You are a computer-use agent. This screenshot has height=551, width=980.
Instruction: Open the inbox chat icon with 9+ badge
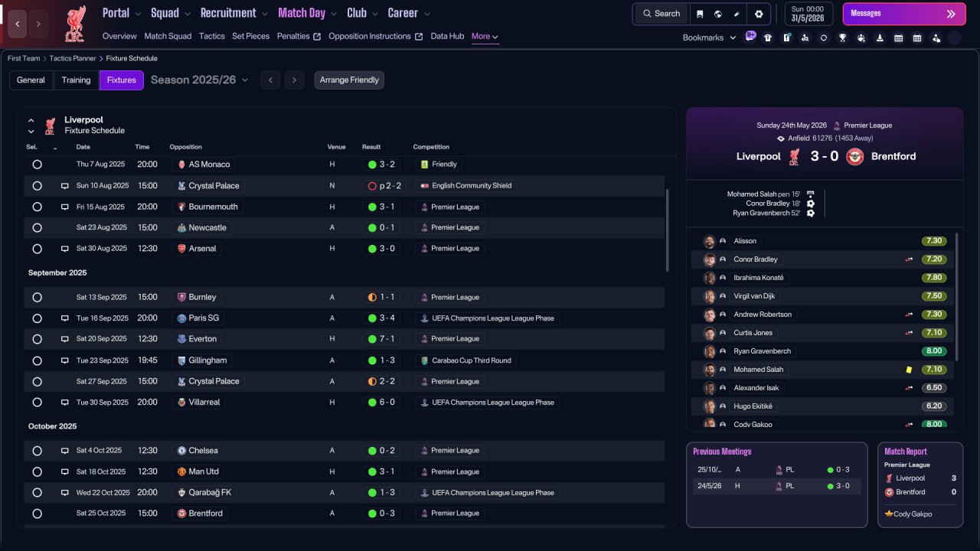(x=750, y=37)
